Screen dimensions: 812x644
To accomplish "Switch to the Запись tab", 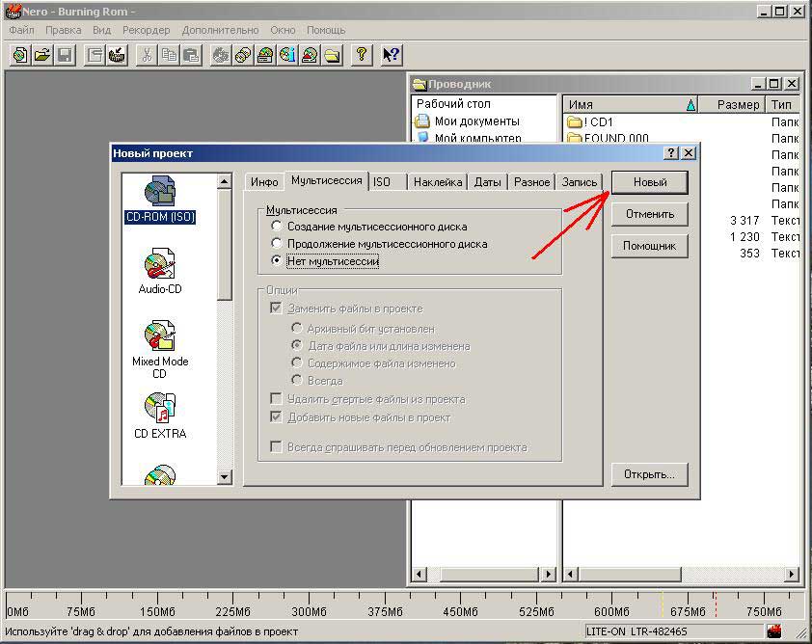I will pyautogui.click(x=580, y=182).
